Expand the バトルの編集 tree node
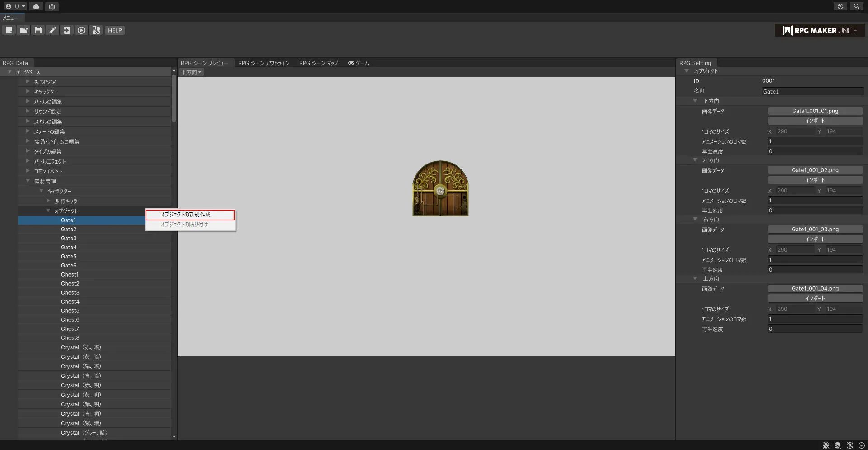Screen dimensions: 868x450 28,102
